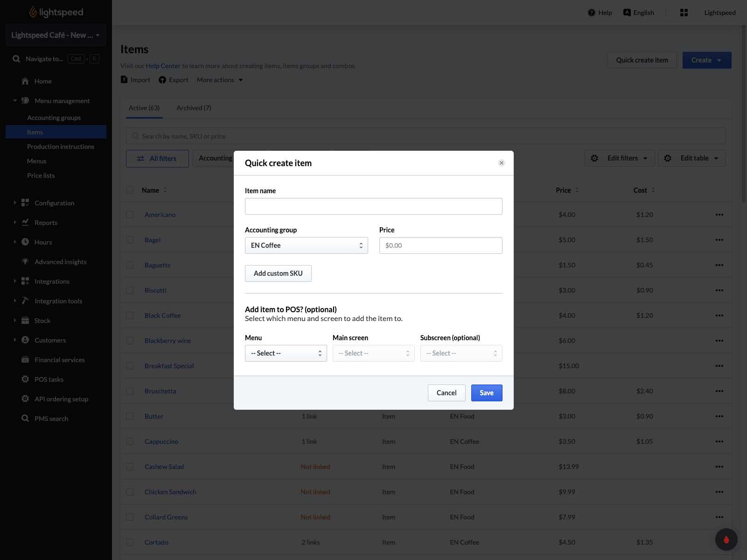747x560 pixels.
Task: Select the Butter row checkbox
Action: (x=130, y=416)
